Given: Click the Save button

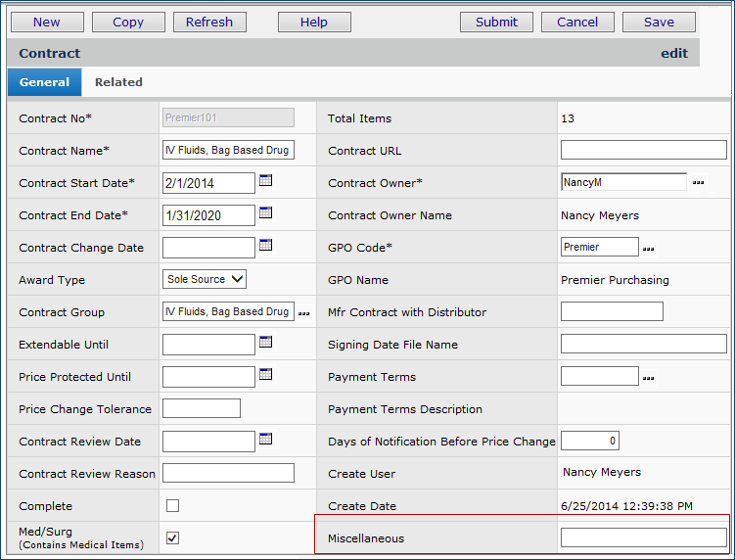Looking at the screenshot, I should tap(659, 22).
